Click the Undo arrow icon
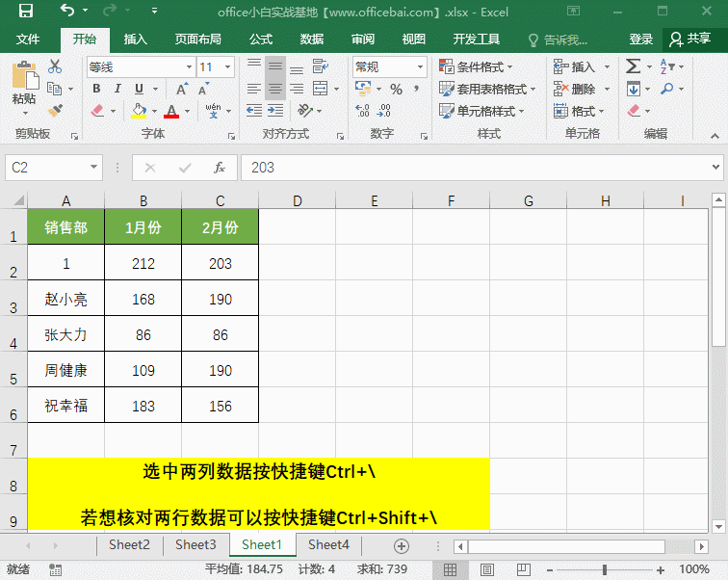 click(x=67, y=11)
